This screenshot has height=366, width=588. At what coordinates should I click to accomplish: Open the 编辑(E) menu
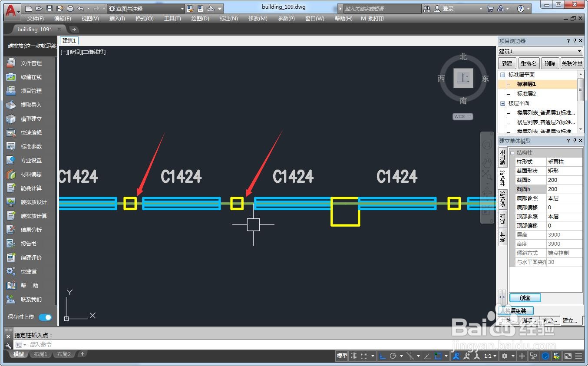tap(63, 19)
